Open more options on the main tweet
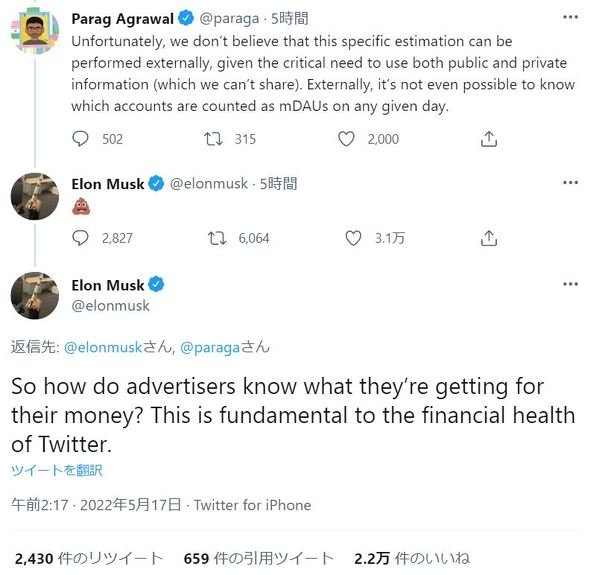Image resolution: width=590 pixels, height=575 pixels. pyautogui.click(x=570, y=284)
